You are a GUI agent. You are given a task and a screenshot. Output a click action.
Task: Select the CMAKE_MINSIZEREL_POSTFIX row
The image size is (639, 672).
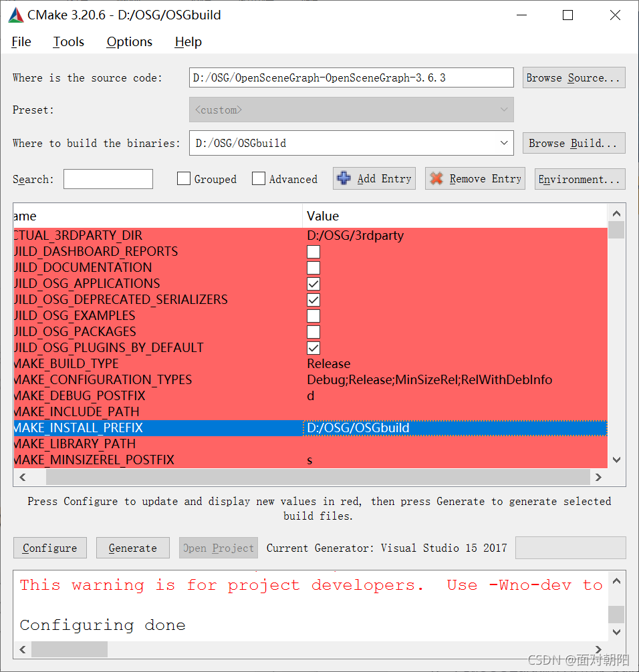311,460
